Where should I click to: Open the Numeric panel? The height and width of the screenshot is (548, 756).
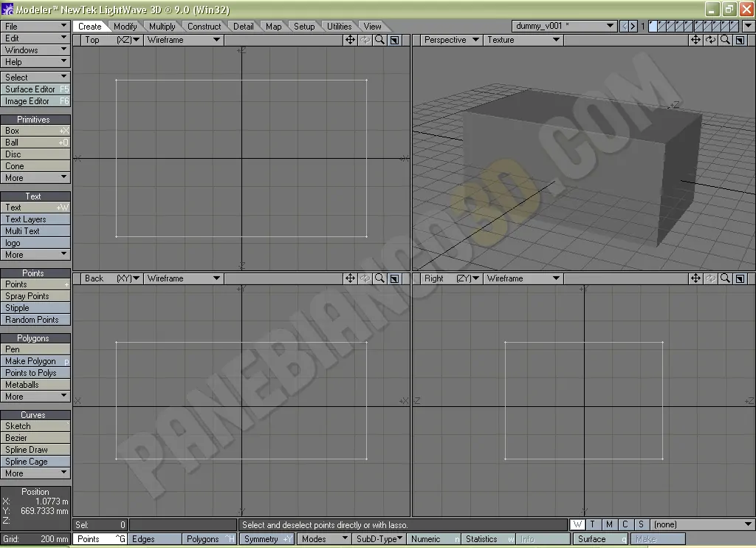[x=433, y=539]
